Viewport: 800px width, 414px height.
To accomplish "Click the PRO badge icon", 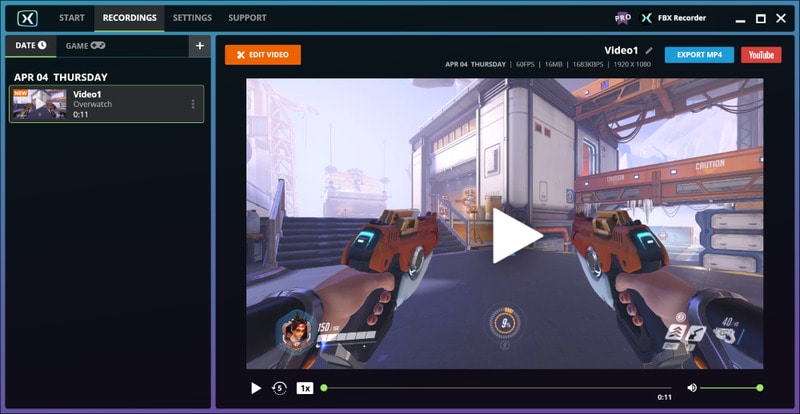I will click(x=622, y=18).
